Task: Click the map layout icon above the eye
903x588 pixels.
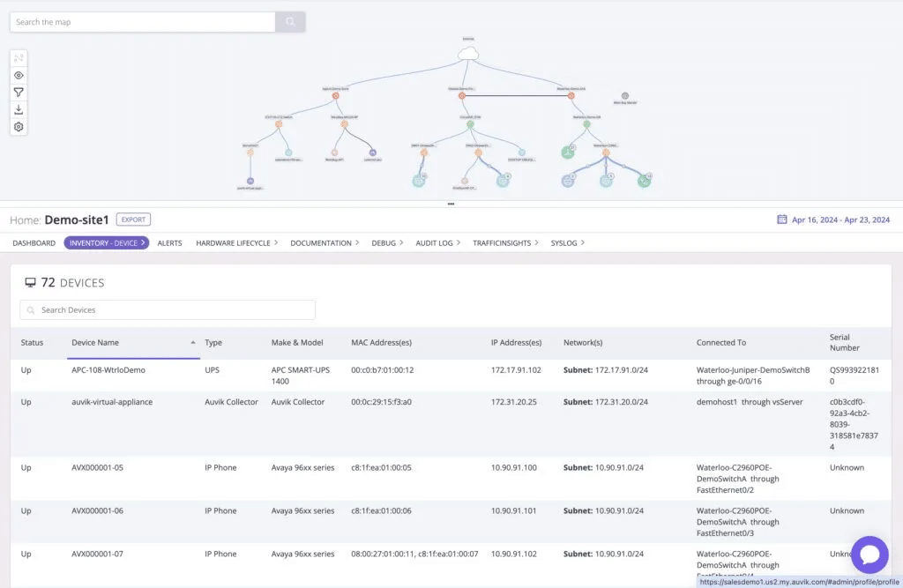Action: [19, 58]
